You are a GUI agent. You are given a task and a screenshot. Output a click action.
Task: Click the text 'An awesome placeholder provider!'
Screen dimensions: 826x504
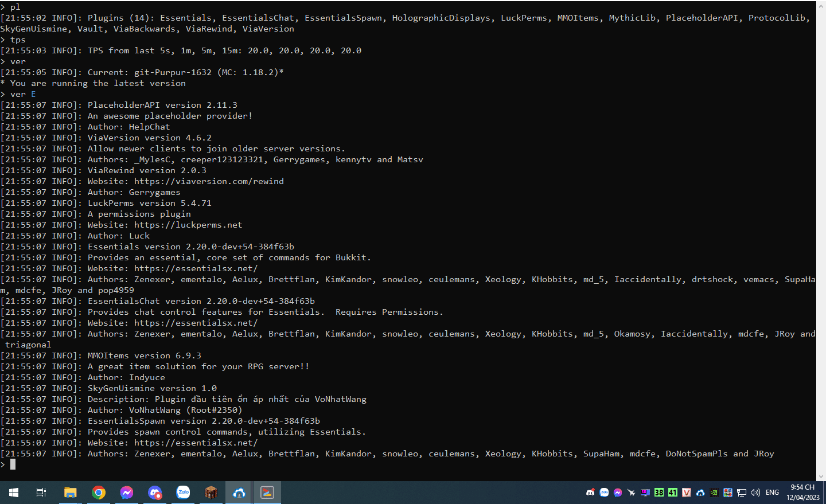click(x=170, y=116)
